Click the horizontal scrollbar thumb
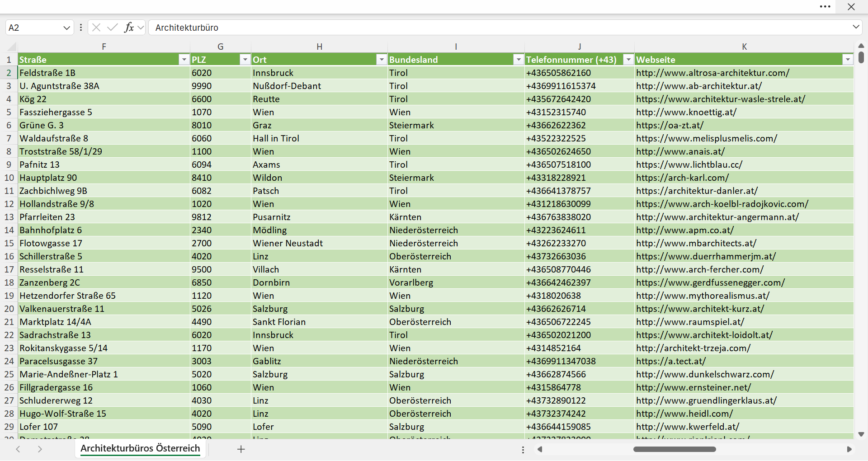Viewport: 868px width, 461px height. click(x=675, y=449)
